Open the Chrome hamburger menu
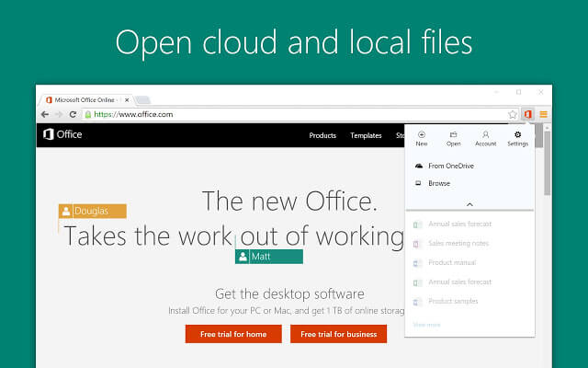Viewport: 588px width, 368px height. pos(543,114)
